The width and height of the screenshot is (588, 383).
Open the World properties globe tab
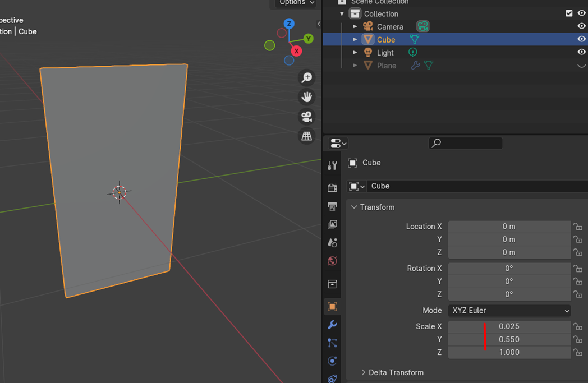pyautogui.click(x=332, y=261)
